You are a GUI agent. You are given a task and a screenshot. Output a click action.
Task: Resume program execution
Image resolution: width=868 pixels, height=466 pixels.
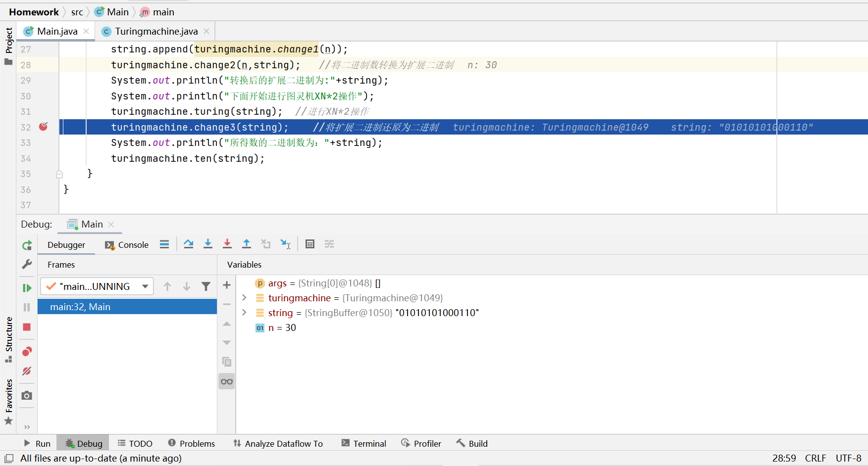tap(27, 288)
